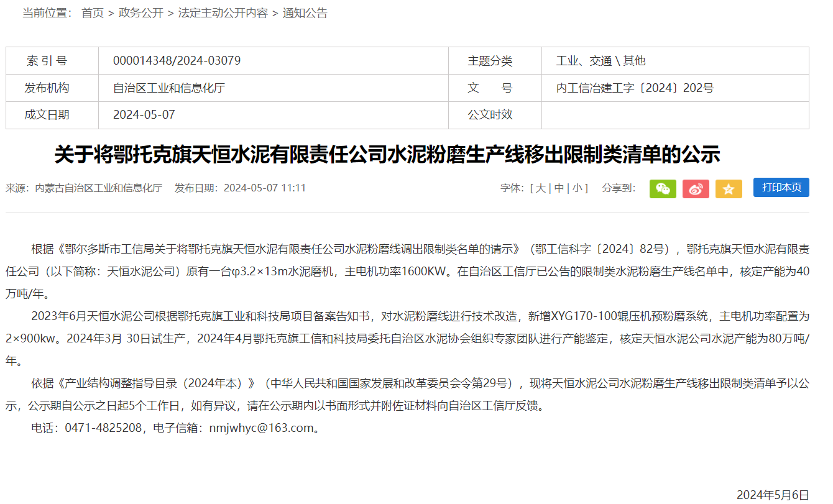Screen dimensions: 833x504
Task: Set font size to 小 (small)
Action: (578, 188)
